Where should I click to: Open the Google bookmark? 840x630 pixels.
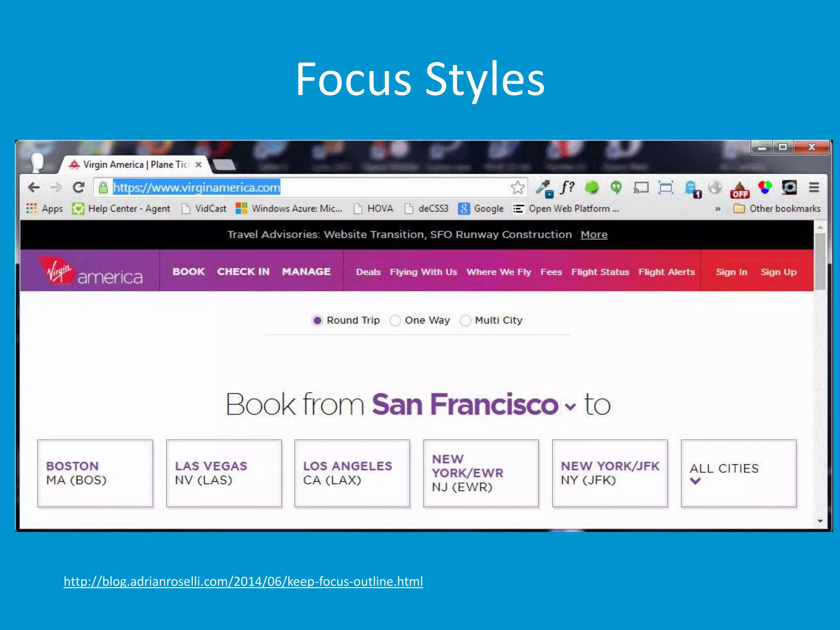coord(481,209)
